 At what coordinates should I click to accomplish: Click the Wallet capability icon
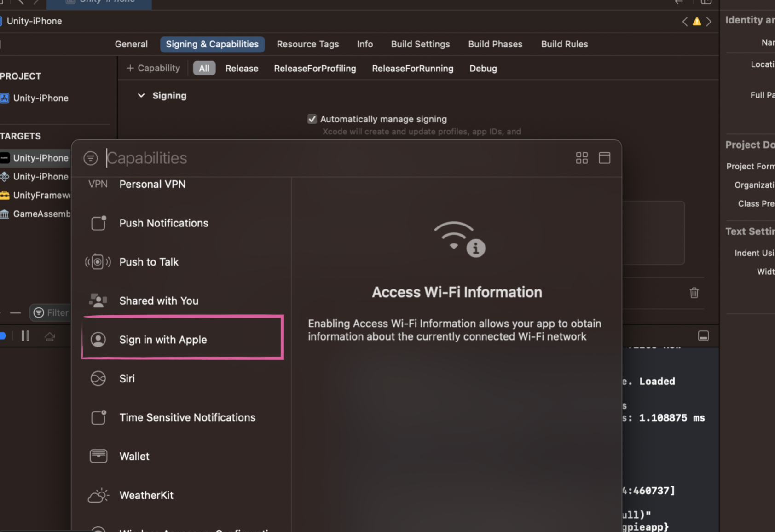pyautogui.click(x=98, y=456)
